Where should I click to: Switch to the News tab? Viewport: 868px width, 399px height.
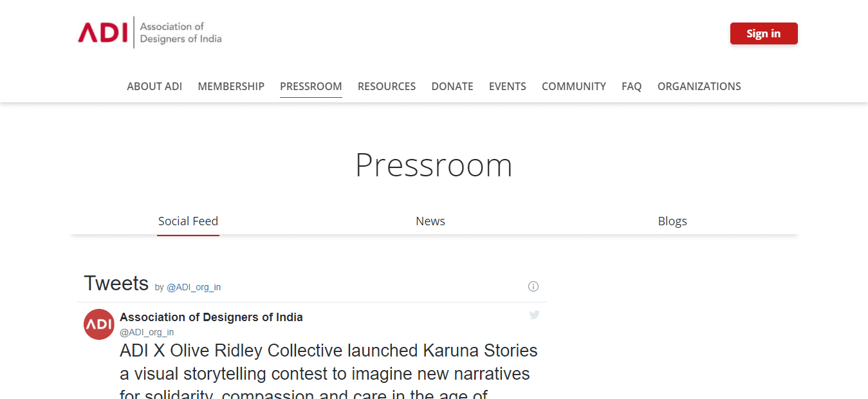coord(430,221)
